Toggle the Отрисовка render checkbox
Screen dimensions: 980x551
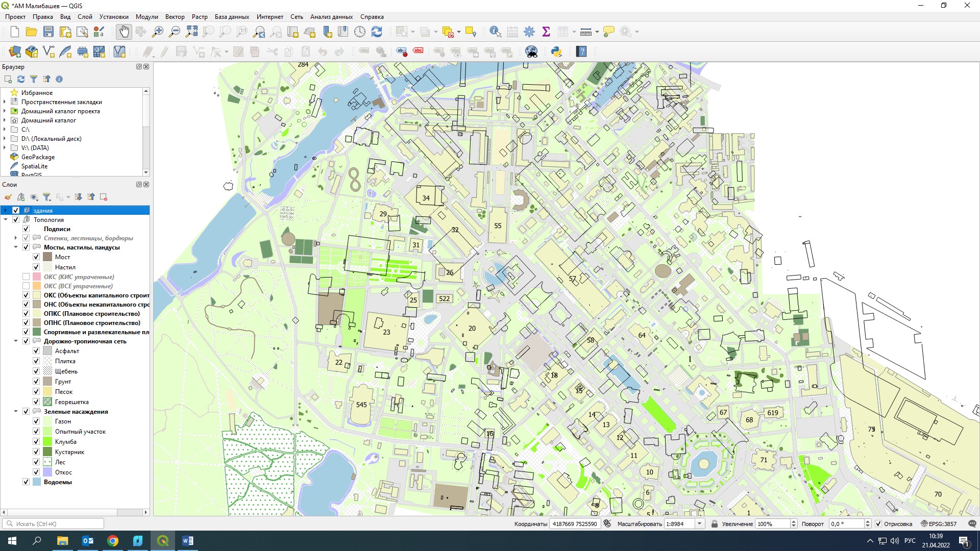click(878, 523)
